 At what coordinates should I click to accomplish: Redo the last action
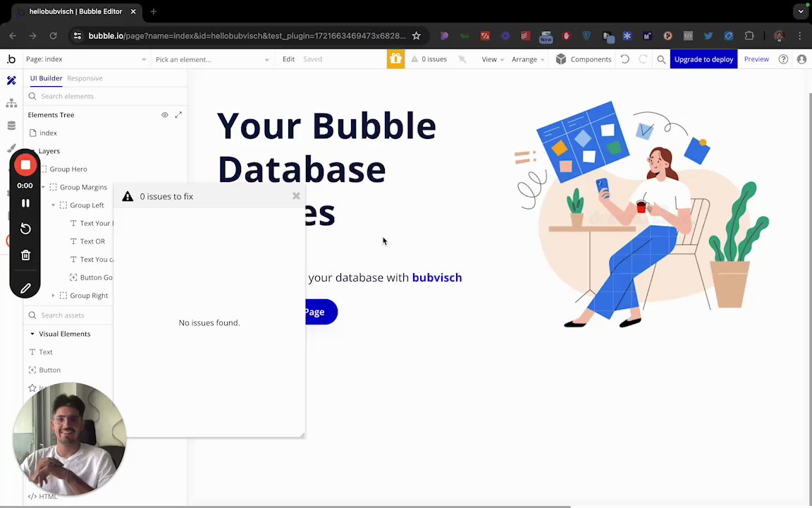pyautogui.click(x=643, y=59)
